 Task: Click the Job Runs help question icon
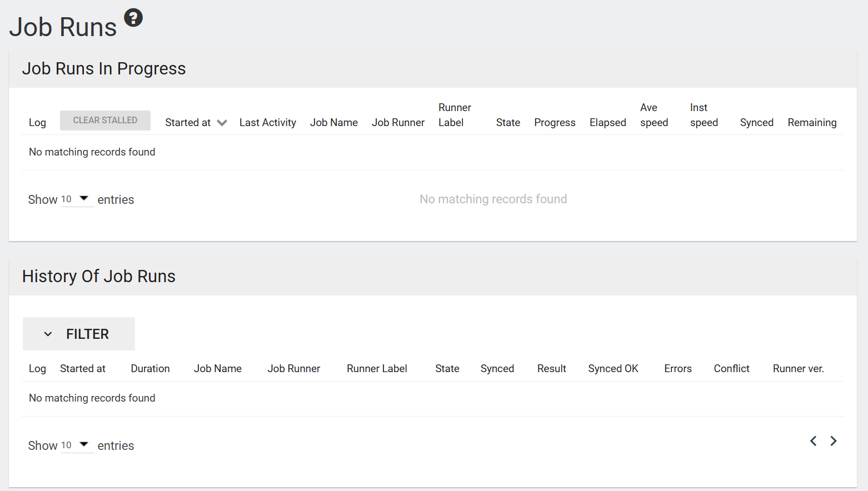(x=133, y=18)
